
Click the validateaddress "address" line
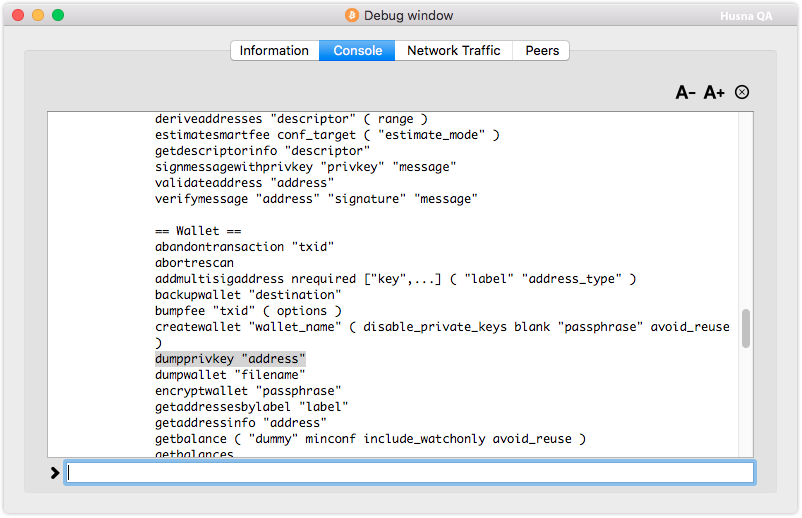click(x=244, y=183)
